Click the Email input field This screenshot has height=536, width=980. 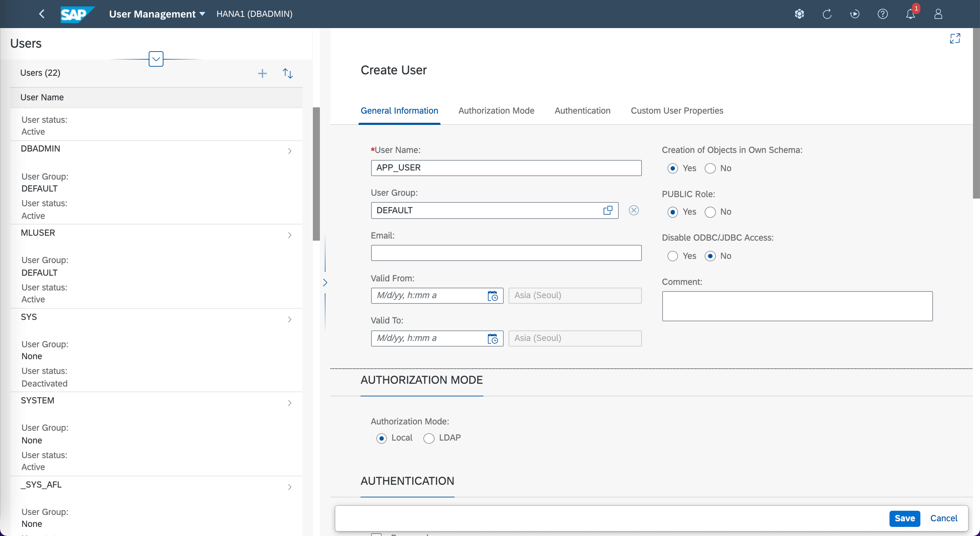505,253
